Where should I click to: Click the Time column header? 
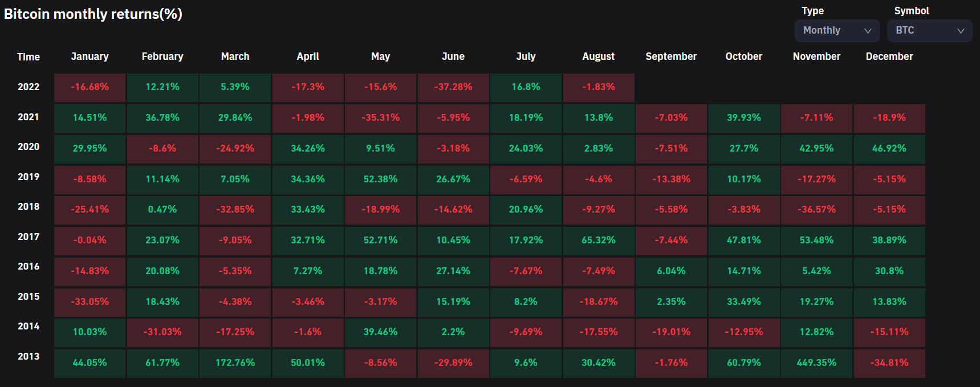(x=29, y=57)
